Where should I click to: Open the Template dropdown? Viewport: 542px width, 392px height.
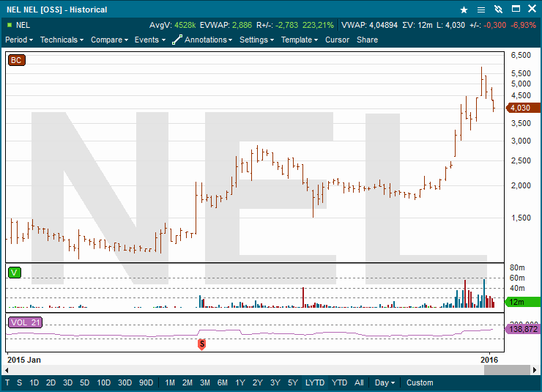coord(300,40)
